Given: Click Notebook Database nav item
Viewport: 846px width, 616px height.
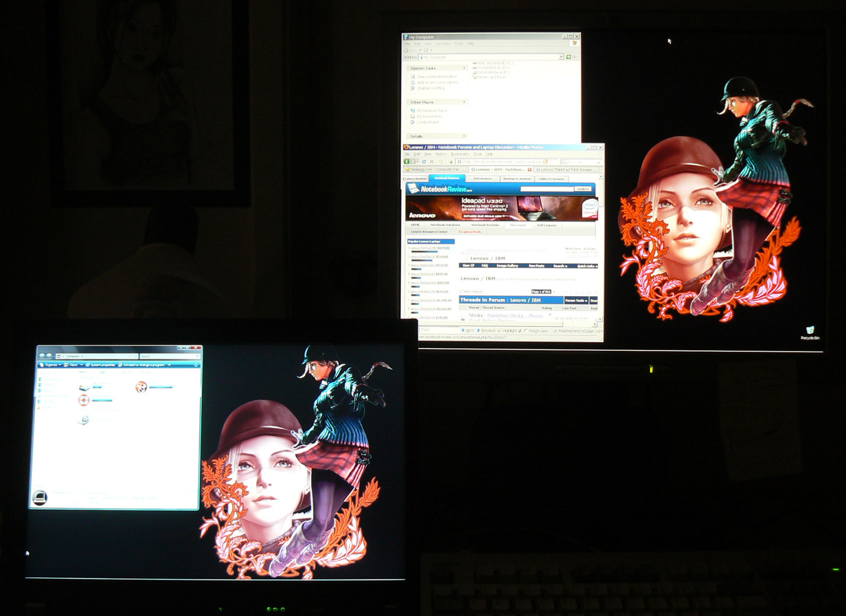Looking at the screenshot, I should pyautogui.click(x=445, y=225).
